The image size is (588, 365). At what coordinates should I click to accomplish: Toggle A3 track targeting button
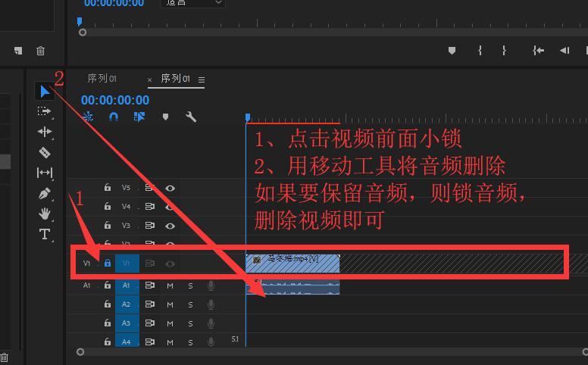point(127,323)
